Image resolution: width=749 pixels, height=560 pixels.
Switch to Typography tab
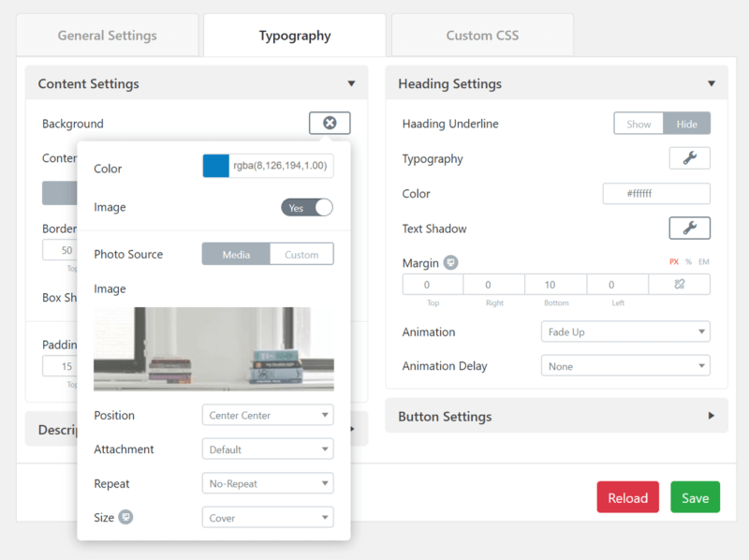click(295, 36)
